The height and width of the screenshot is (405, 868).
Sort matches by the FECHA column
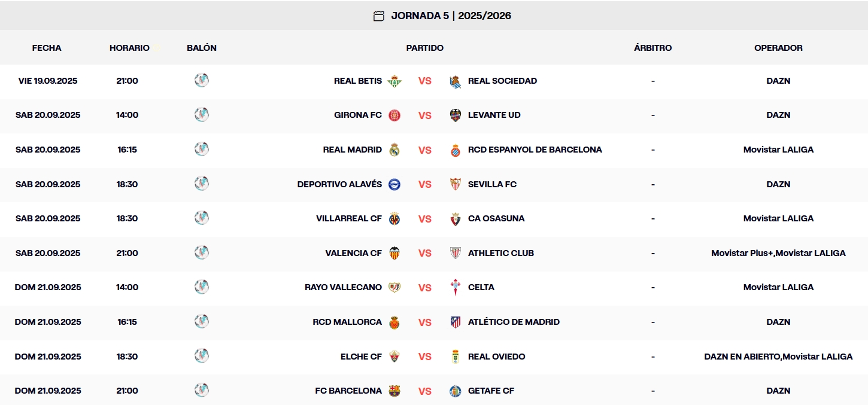tap(47, 48)
